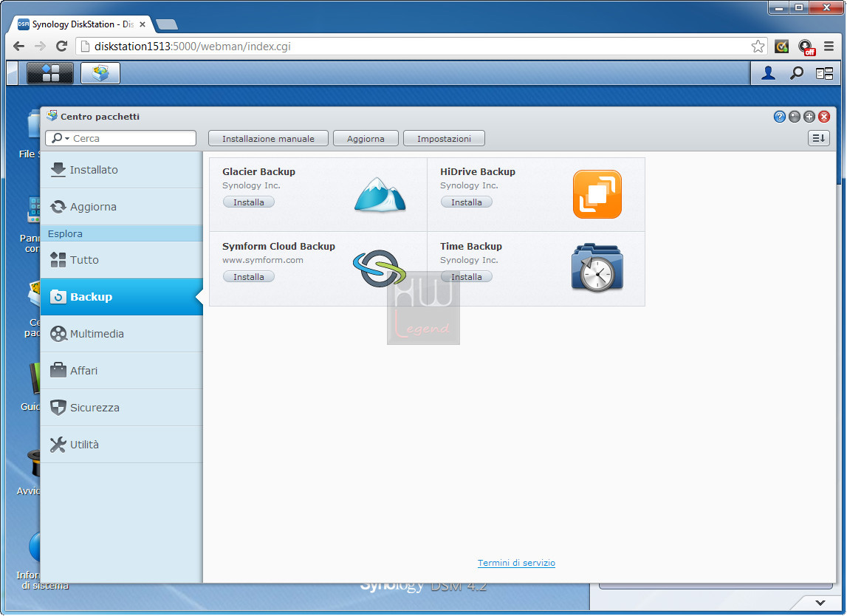Image resolution: width=847 pixels, height=616 pixels.
Task: Expand the bottom-right chevron arrow
Action: [820, 603]
